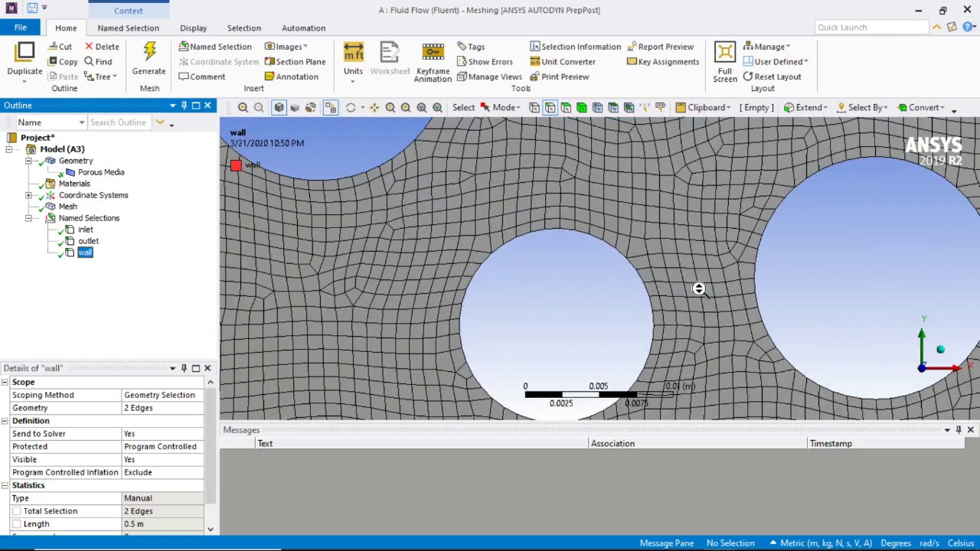Pin the Outline panel

(184, 106)
